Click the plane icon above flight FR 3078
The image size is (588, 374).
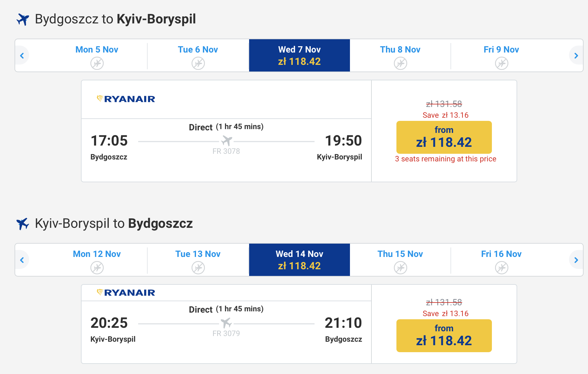[x=227, y=140]
